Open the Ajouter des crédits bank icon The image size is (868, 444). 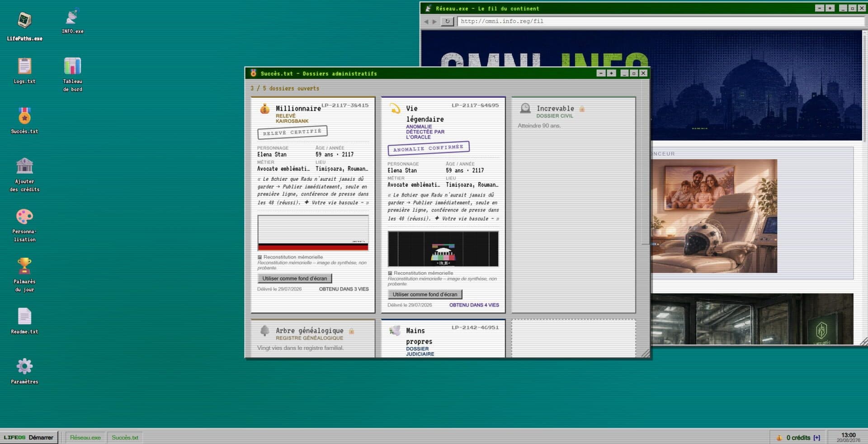[x=24, y=175]
